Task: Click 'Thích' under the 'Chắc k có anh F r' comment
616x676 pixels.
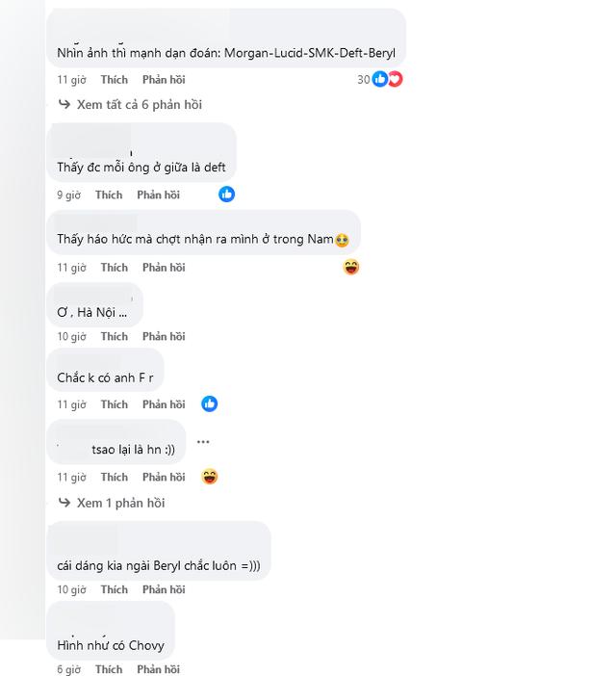Action: 114,404
